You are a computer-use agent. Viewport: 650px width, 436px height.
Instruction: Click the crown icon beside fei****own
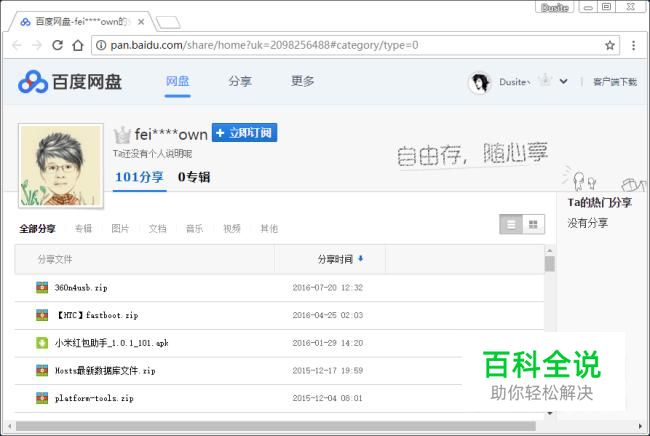pos(122,135)
